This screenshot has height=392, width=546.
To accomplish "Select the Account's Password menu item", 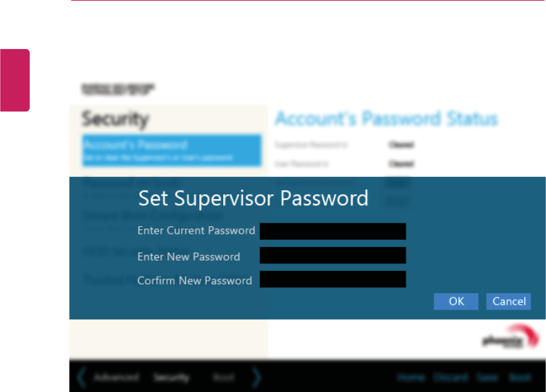I will pos(171,150).
